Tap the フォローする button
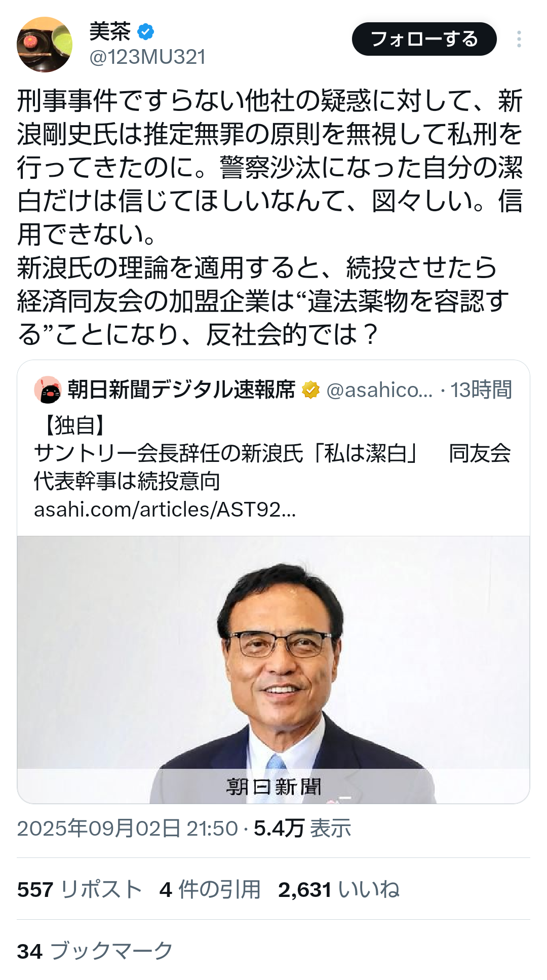The height and width of the screenshot is (980, 547). click(x=424, y=39)
